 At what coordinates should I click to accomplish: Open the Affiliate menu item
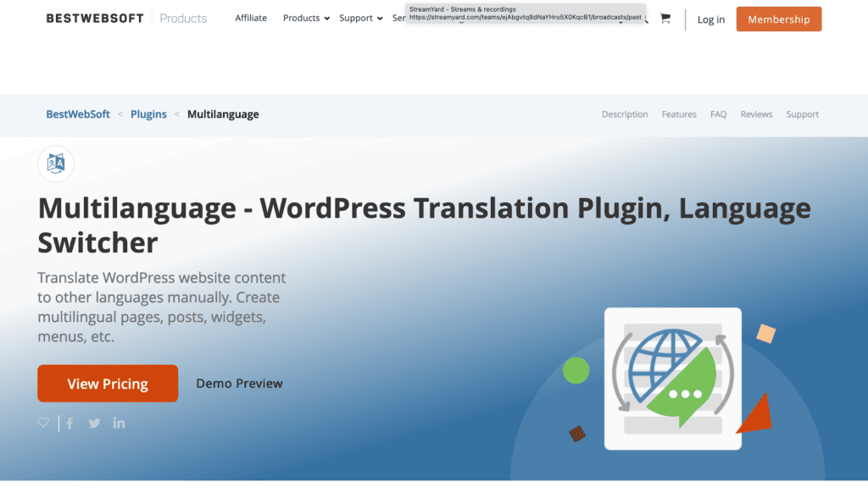pos(251,18)
